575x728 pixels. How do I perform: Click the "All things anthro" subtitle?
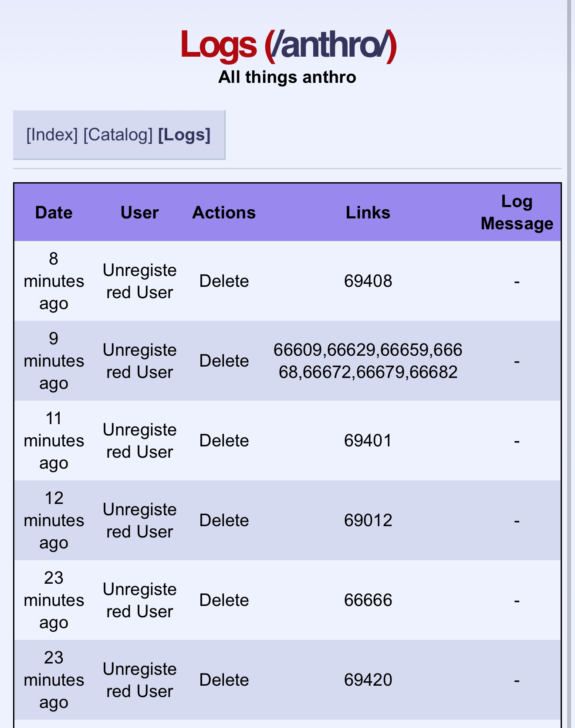287,77
